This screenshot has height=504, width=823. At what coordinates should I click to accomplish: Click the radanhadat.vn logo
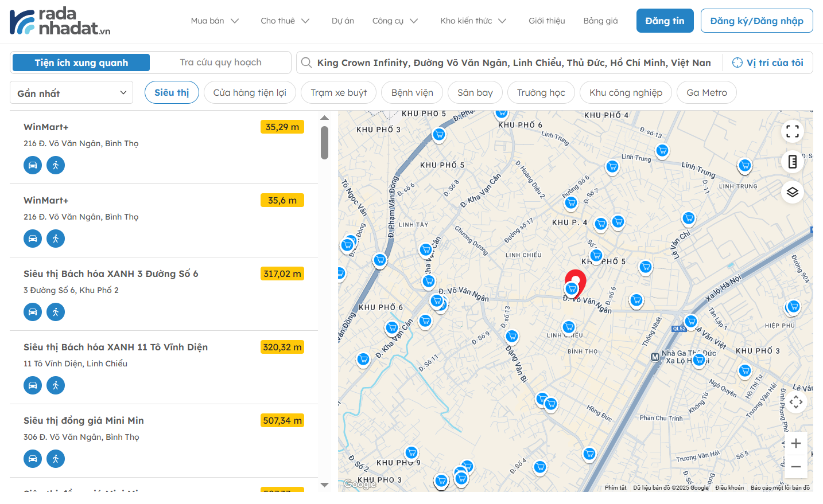click(x=60, y=21)
